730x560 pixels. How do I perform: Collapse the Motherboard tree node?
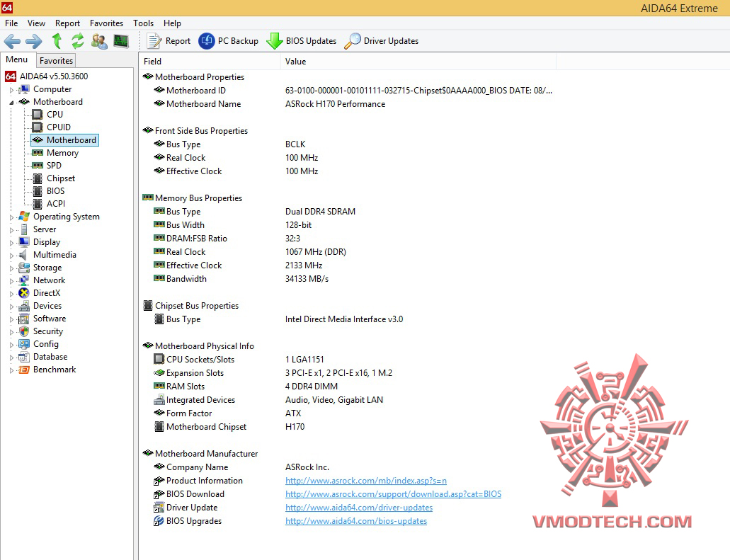[x=11, y=103]
